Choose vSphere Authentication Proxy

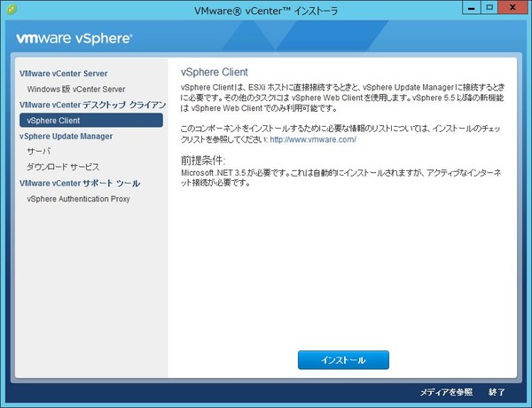click(x=78, y=199)
